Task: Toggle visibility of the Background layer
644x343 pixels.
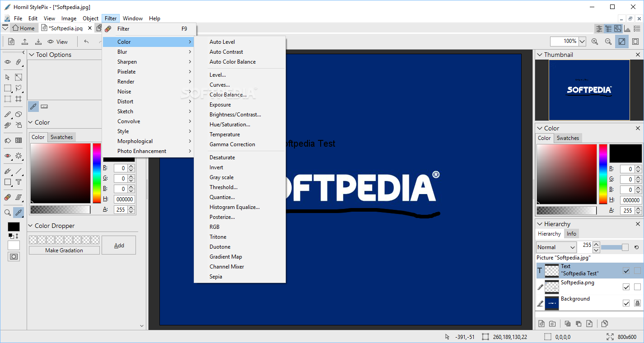Action: coord(626,303)
